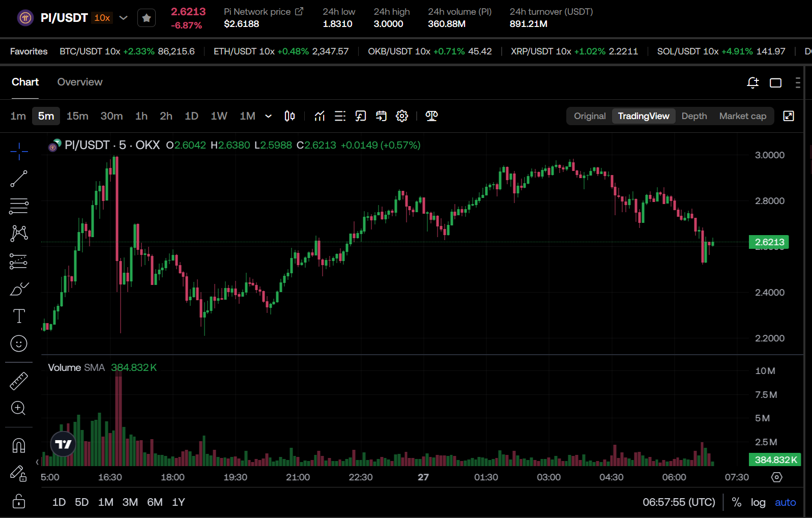Expand the PI/USDT pair selector dropdown
Image resolution: width=812 pixels, height=518 pixels.
(123, 18)
